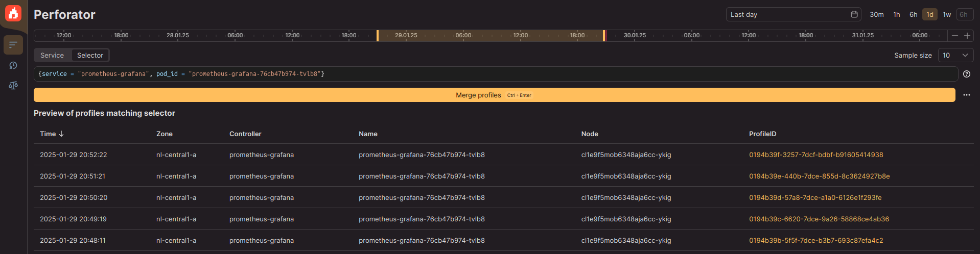Click the Controller column header

pyautogui.click(x=245, y=134)
